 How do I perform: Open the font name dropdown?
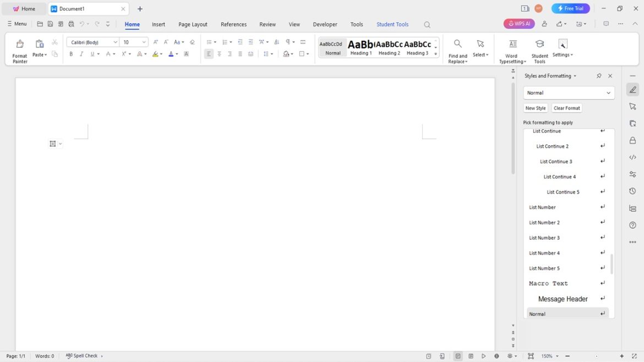pos(116,42)
